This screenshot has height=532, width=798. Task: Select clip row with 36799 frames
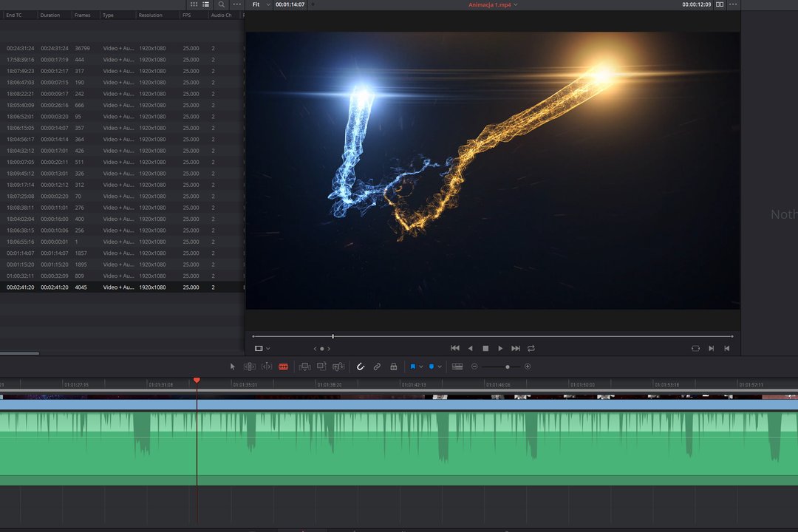pos(122,48)
